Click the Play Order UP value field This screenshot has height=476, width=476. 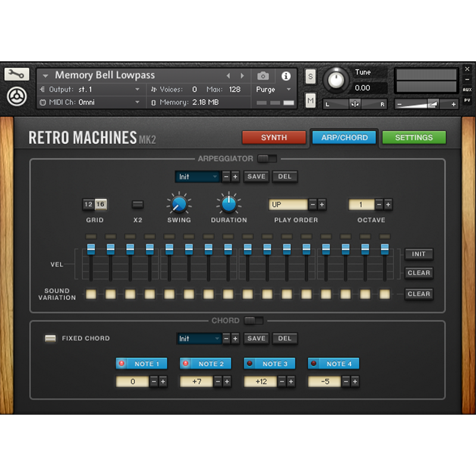(288, 205)
